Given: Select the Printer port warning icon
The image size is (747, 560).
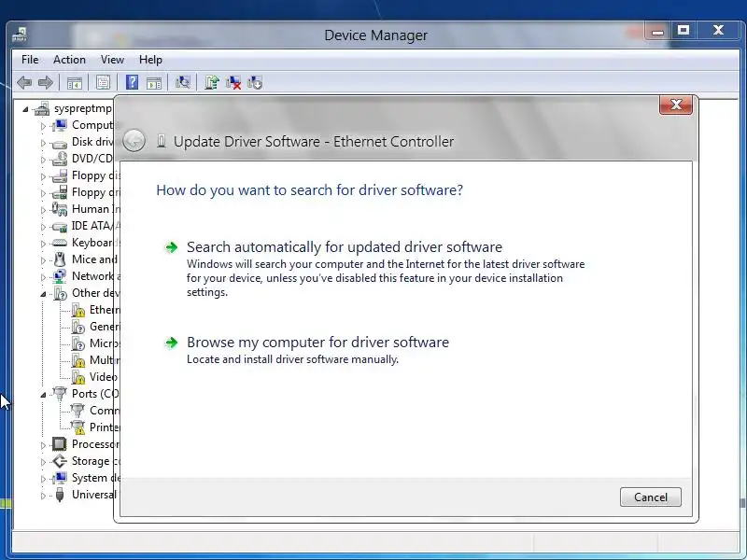Looking at the screenshot, I should coord(78,427).
